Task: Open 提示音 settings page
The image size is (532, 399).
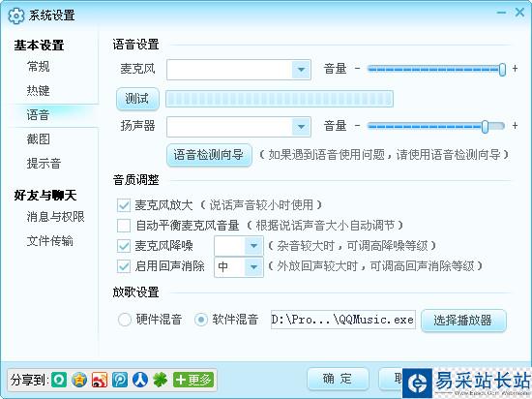Action: (x=44, y=164)
